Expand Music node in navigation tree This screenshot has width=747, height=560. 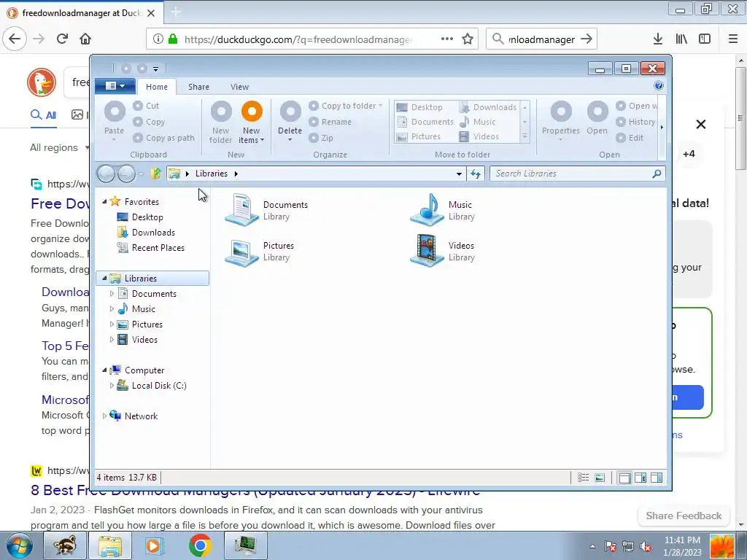click(x=112, y=308)
